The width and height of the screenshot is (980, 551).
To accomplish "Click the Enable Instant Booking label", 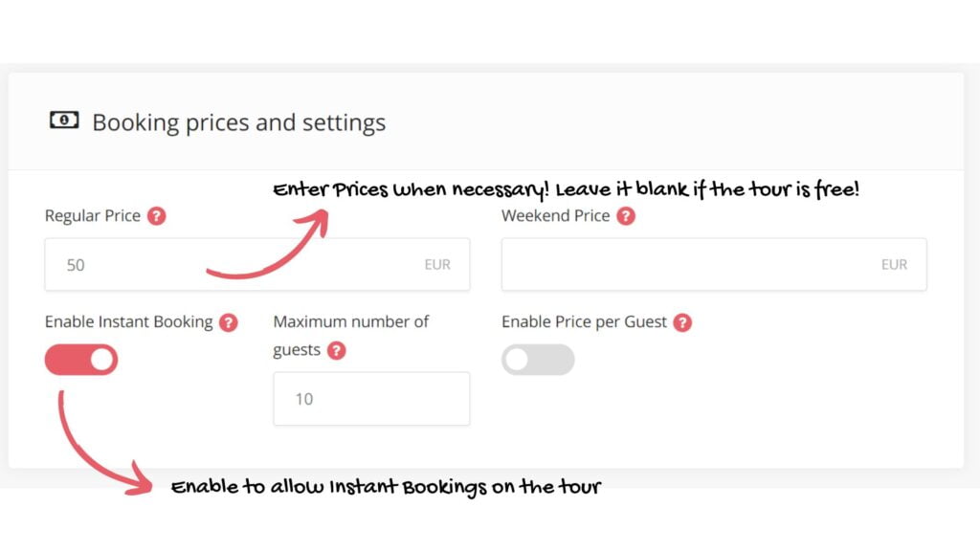I will (129, 321).
